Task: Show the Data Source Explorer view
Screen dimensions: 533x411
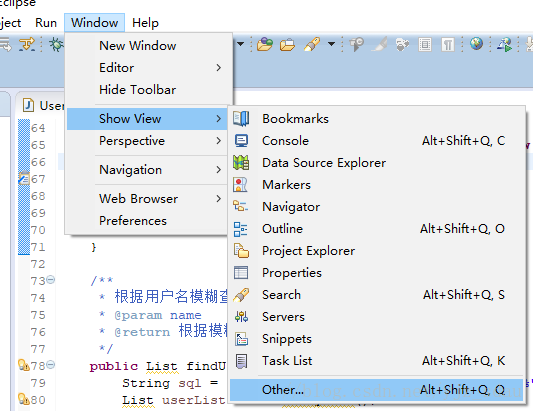Action: (376, 162)
